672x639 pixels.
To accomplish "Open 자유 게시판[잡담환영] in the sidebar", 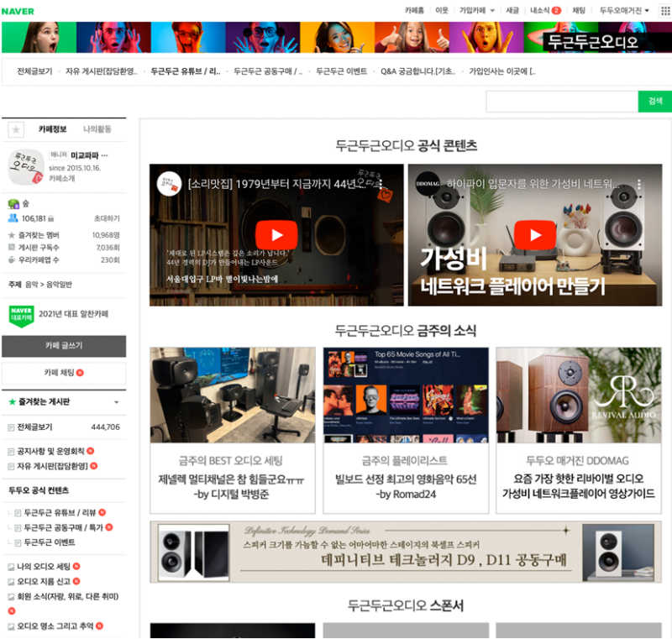I will pyautogui.click(x=52, y=466).
